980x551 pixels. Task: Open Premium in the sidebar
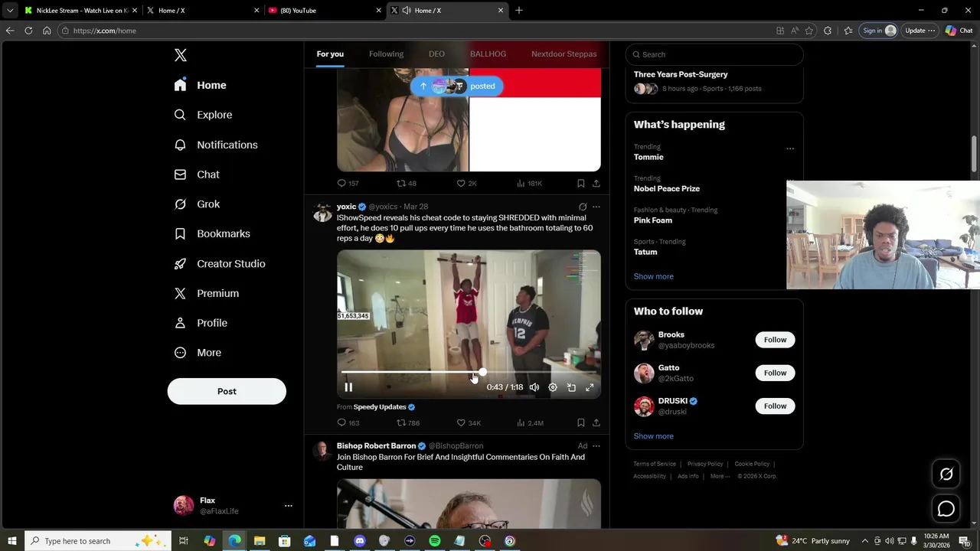207,293
